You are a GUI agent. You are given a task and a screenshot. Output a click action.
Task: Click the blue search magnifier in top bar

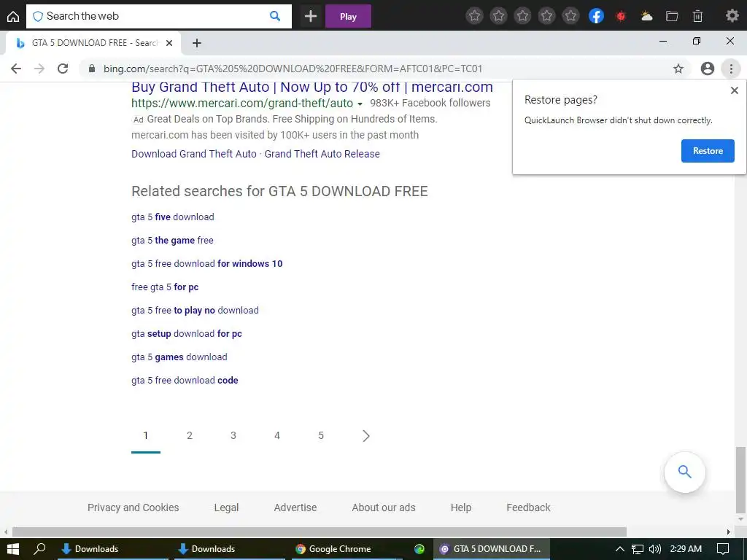[275, 16]
